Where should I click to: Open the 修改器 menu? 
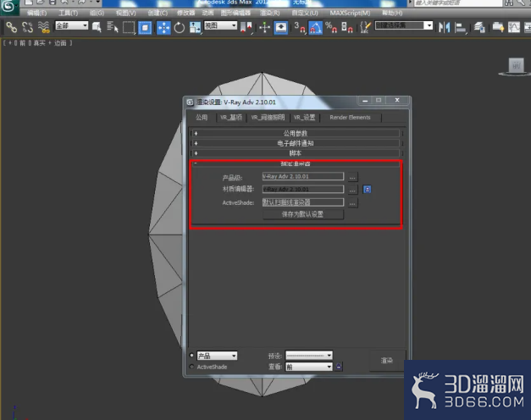(186, 13)
